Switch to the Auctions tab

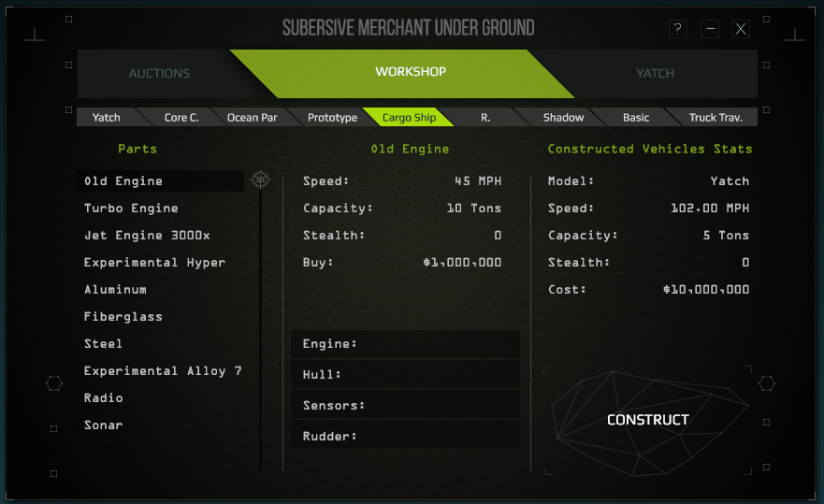tap(159, 73)
